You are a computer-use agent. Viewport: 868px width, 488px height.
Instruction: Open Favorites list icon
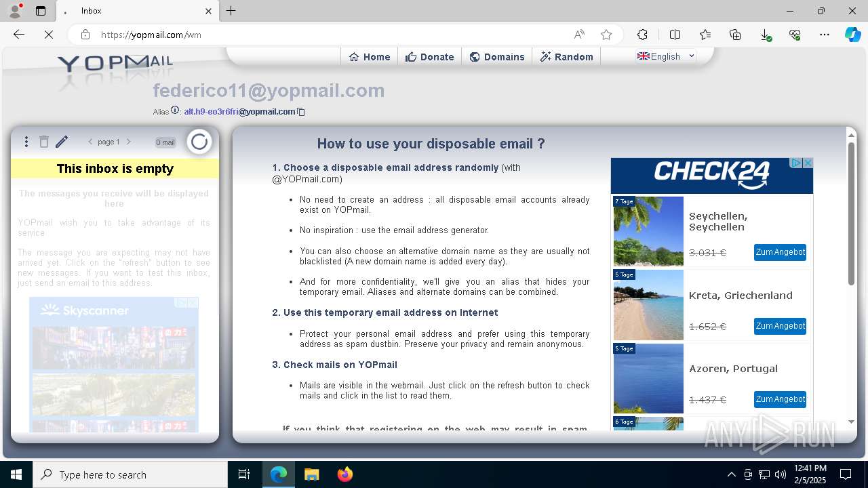point(705,35)
